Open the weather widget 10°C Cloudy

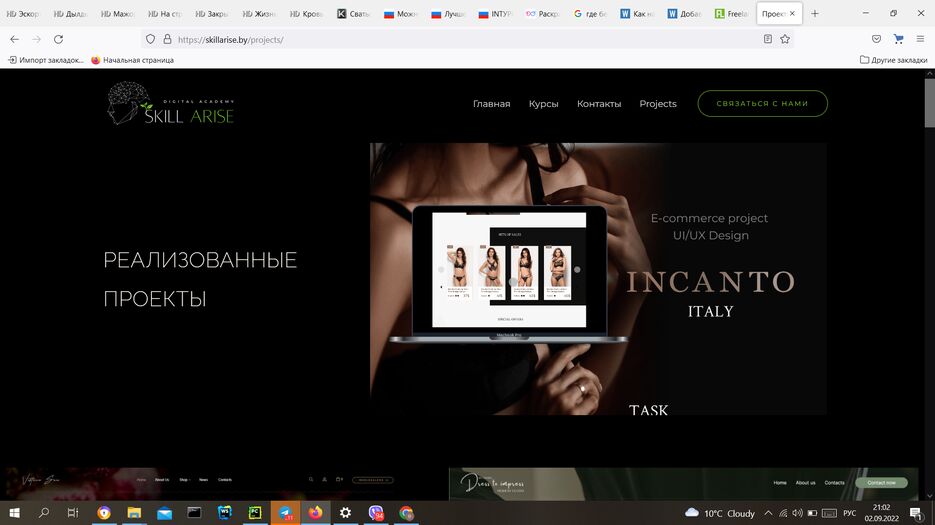coord(720,513)
